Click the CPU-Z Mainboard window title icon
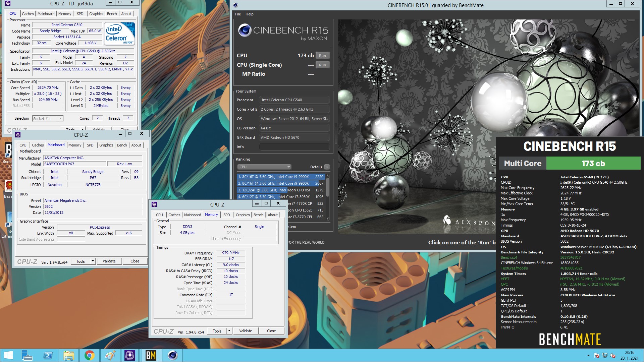Image resolution: width=644 pixels, height=362 pixels. pos(18,135)
